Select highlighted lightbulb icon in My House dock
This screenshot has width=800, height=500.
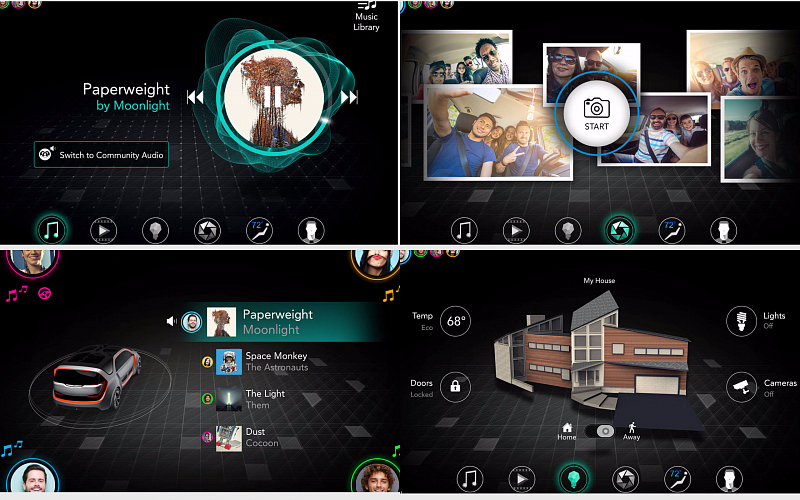(573, 479)
